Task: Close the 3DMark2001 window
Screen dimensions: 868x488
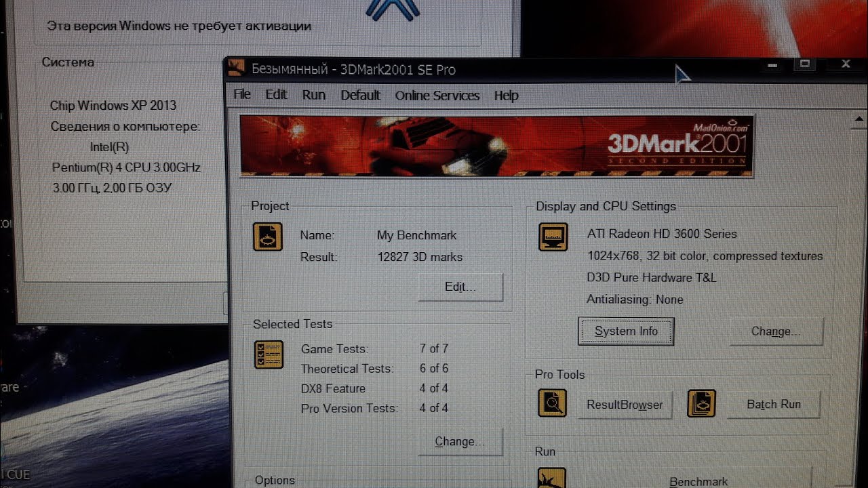Action: [x=846, y=64]
